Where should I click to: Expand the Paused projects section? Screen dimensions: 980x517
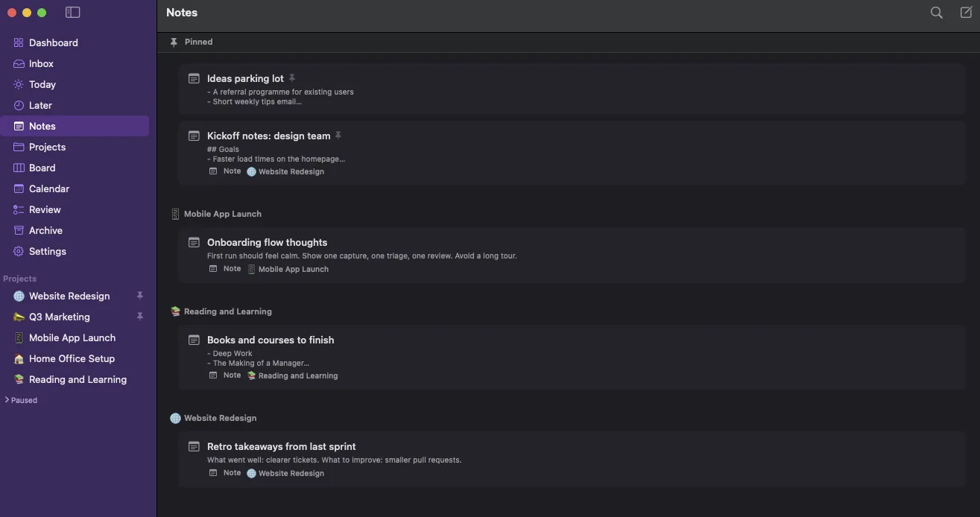pos(21,400)
